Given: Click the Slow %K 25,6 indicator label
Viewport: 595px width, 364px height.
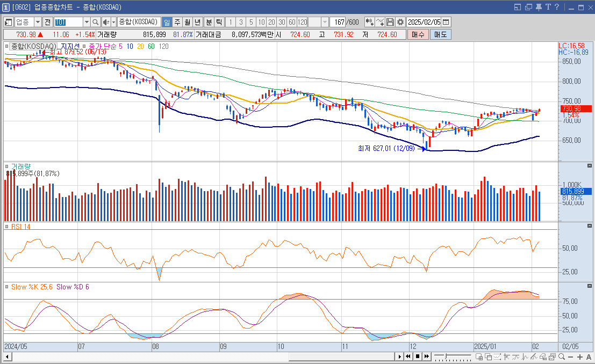Looking at the screenshot, I should pos(32,287).
